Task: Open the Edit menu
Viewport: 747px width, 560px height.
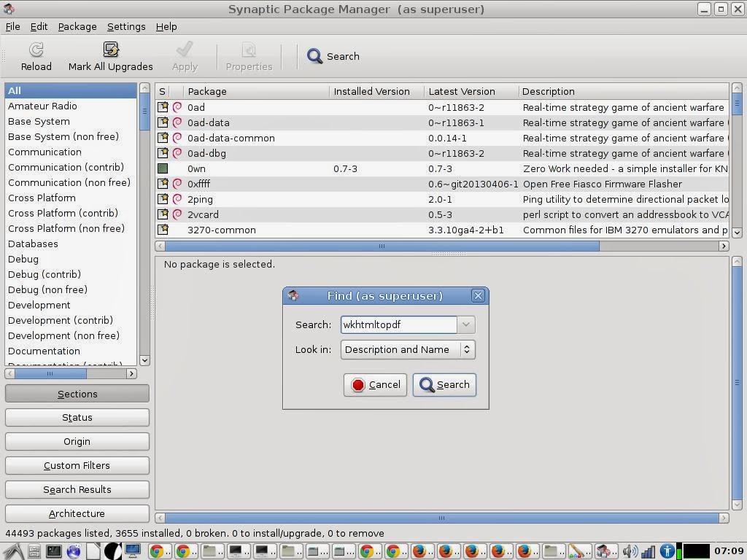Action: 39,27
